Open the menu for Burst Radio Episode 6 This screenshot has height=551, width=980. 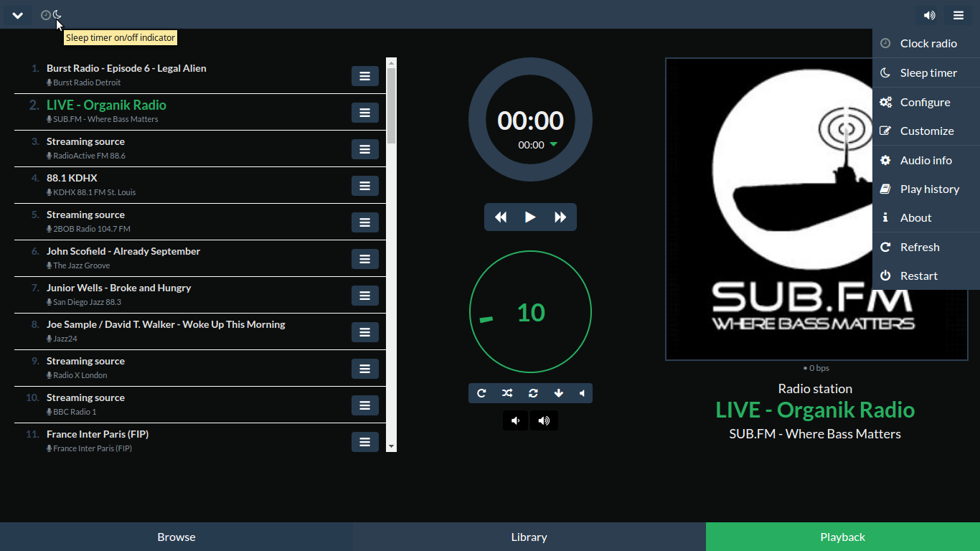(x=364, y=76)
